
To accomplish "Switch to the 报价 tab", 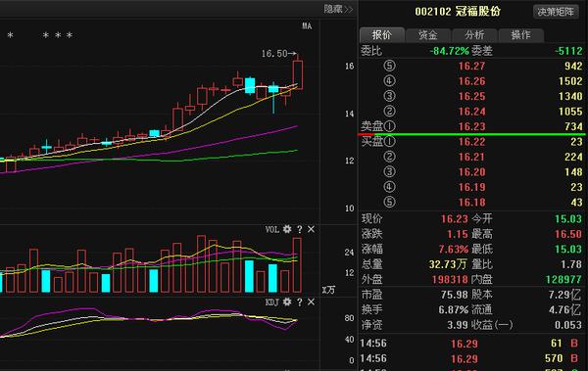I will pos(382,35).
